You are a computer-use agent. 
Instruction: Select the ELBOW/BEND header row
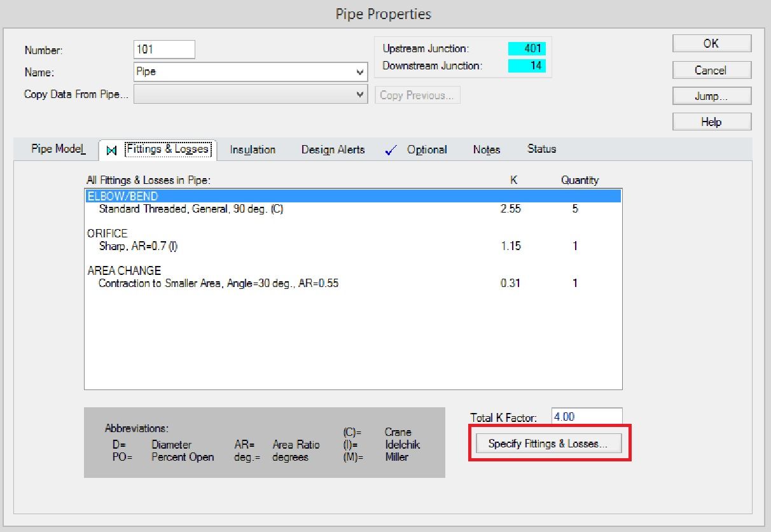pos(353,196)
